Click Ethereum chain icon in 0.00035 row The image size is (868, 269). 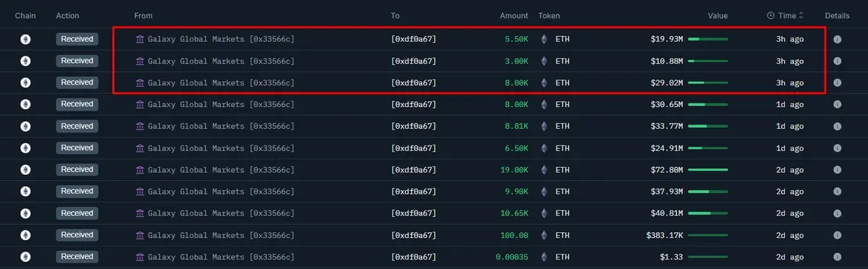[25, 257]
